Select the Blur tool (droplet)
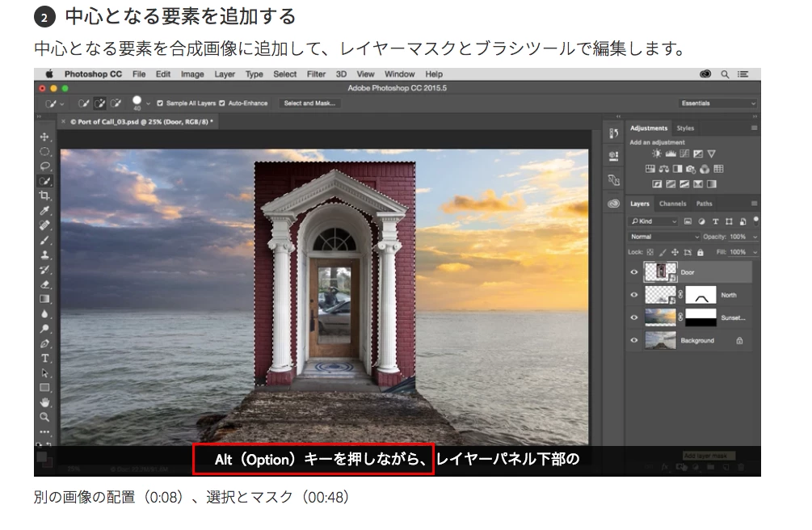Screen dimensions: 812x530 click(x=45, y=314)
